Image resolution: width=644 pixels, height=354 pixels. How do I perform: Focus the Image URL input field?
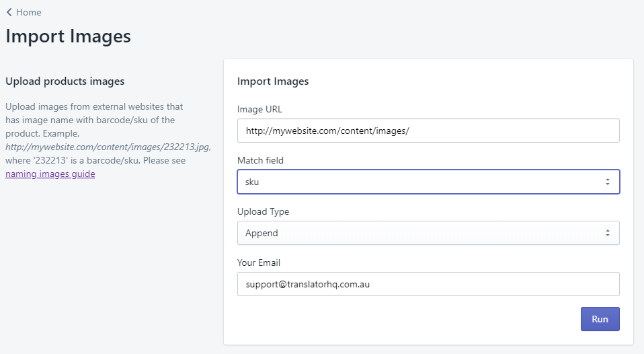[x=428, y=131]
